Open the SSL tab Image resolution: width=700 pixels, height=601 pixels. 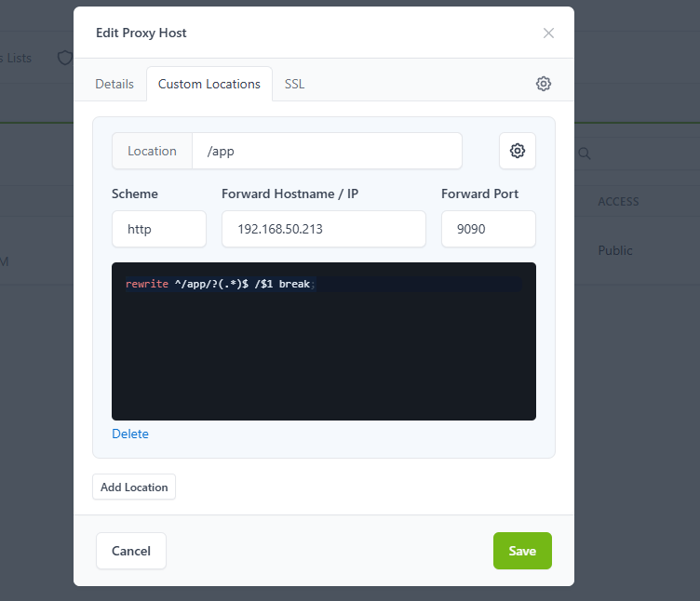pos(295,84)
